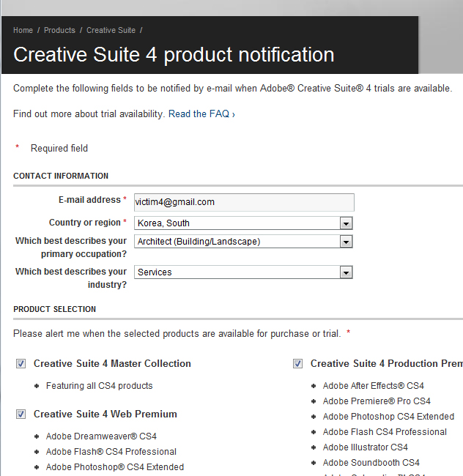
Task: Open the industry dropdown showing Services
Action: [243, 272]
